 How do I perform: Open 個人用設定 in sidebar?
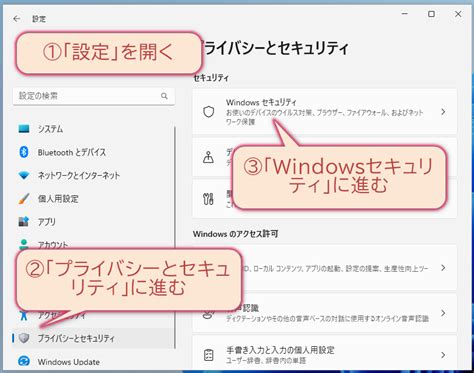(x=93, y=199)
